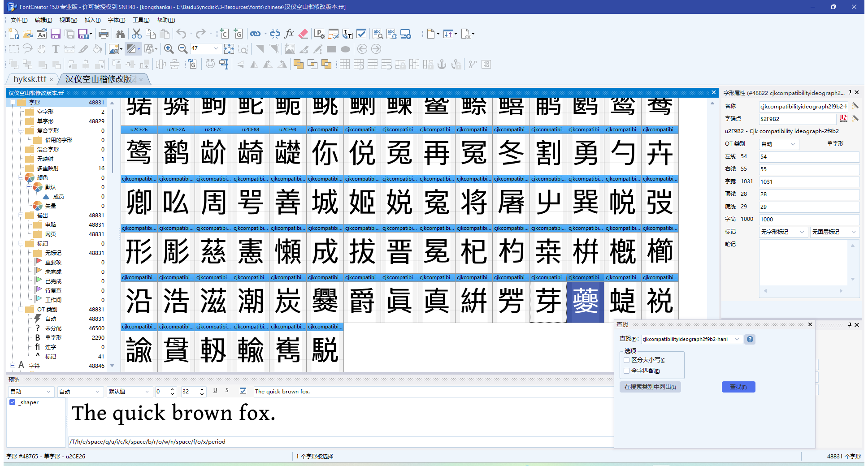Enable the 全字匹配 checkbox
The height and width of the screenshot is (466, 868).
click(x=627, y=371)
